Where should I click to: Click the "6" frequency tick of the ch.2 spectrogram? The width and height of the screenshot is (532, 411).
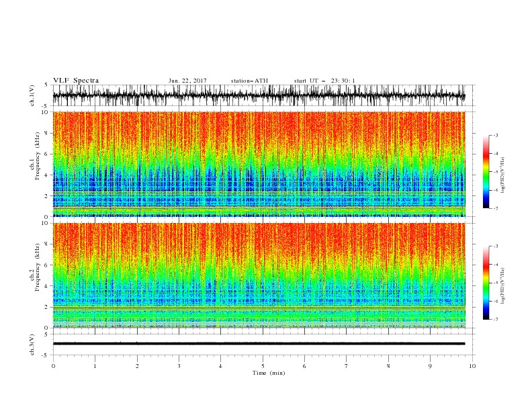47,265
